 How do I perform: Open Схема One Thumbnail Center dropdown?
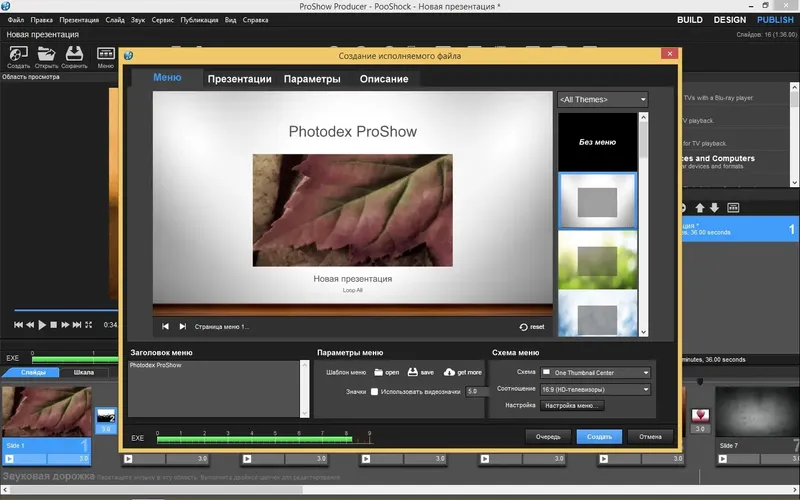pyautogui.click(x=595, y=372)
